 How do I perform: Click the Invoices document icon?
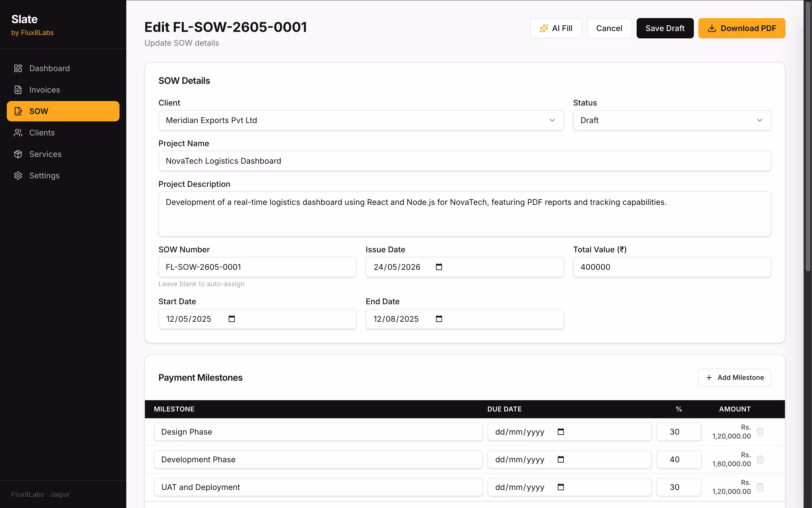(18, 90)
